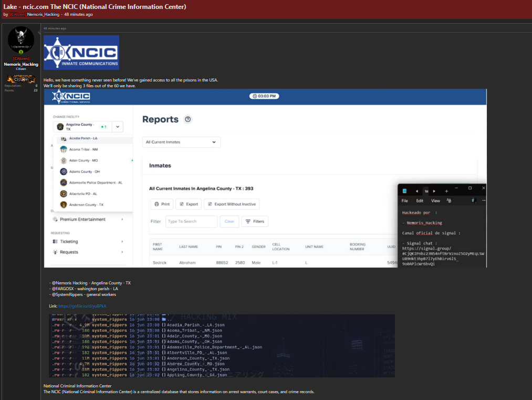Expand the Angelina County - TX facility dropdown
The width and height of the screenshot is (532, 400).
tap(118, 127)
